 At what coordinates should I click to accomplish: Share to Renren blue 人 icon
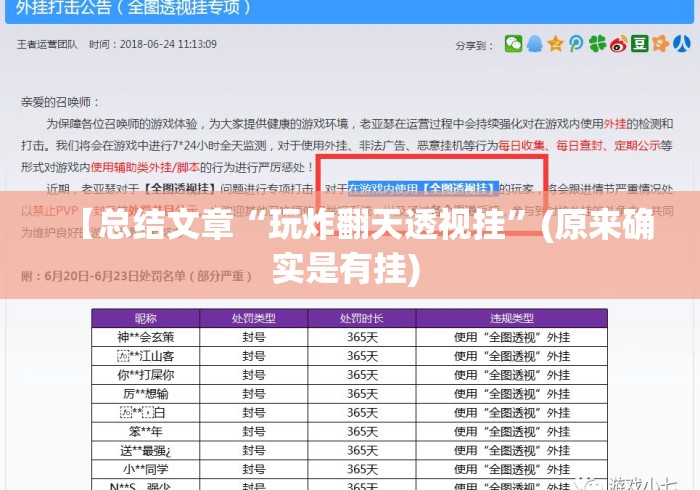[x=682, y=44]
